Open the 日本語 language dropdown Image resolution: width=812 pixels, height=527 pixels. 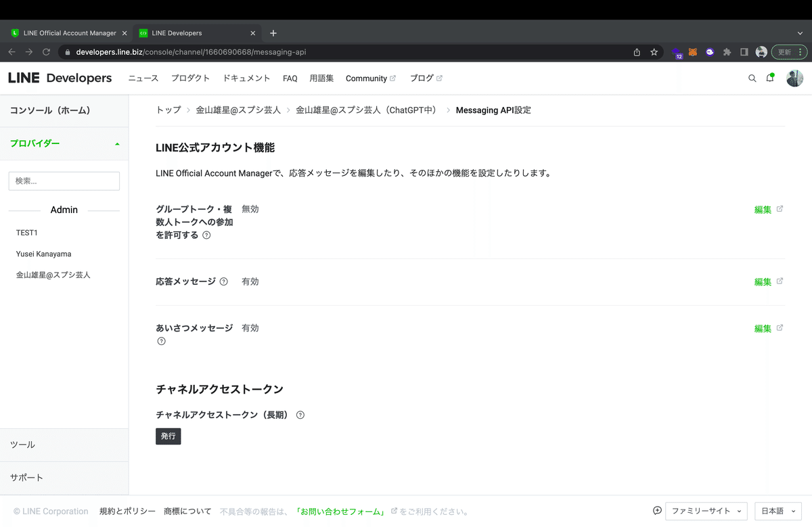(777, 511)
